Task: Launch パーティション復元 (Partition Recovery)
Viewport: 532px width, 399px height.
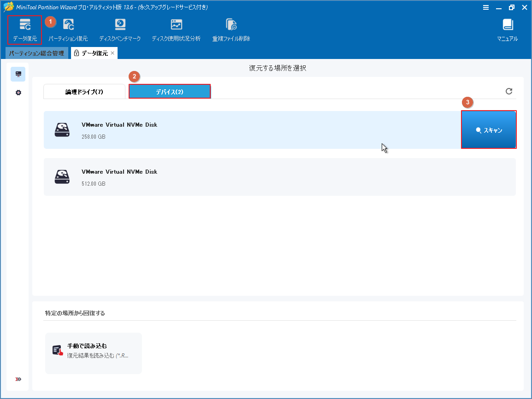Action: (68, 30)
